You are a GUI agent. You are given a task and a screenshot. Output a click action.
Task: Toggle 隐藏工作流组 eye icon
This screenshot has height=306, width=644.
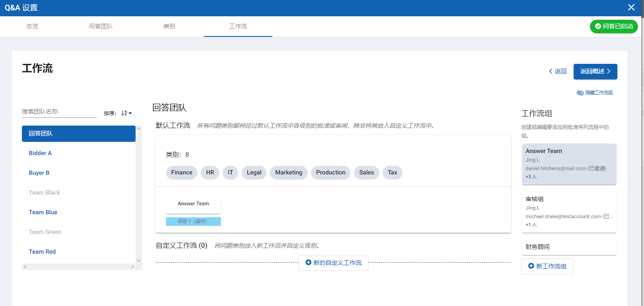tap(580, 93)
